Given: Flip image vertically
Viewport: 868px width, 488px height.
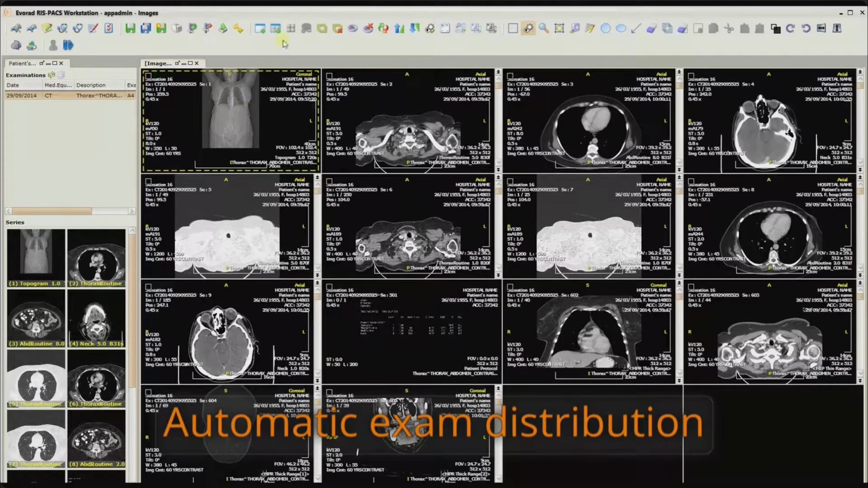Looking at the screenshot, I should [x=837, y=28].
